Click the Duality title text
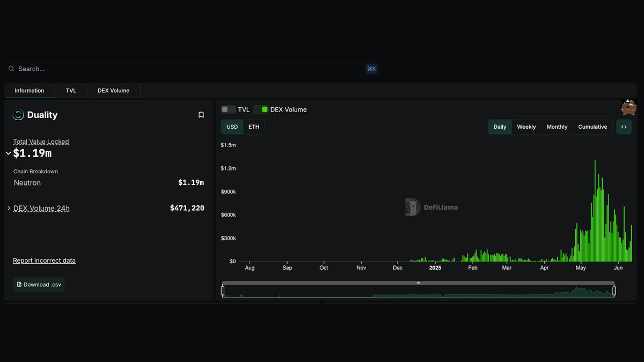Viewport: 644px width, 362px height. tap(42, 115)
